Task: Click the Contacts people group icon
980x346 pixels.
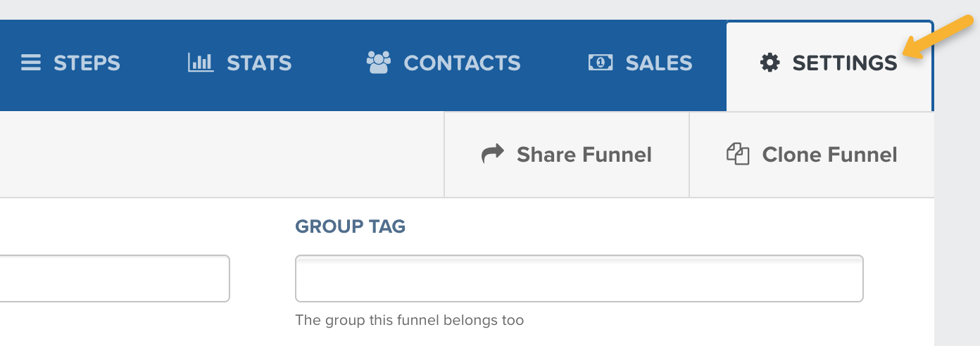Action: click(x=379, y=63)
